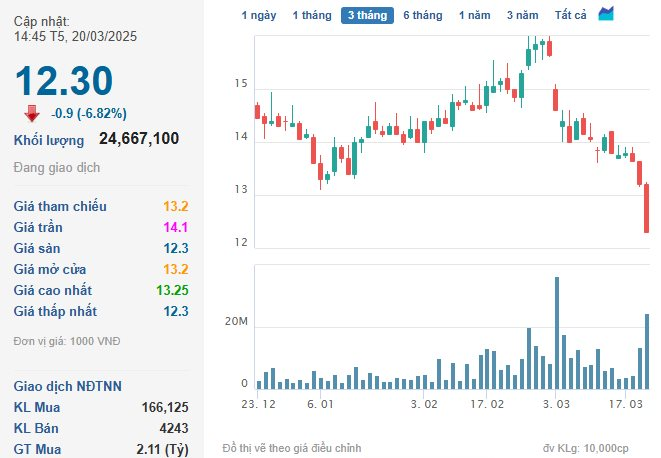Click the red down-arrow price change icon
The width and height of the screenshot is (661, 458).
click(x=32, y=113)
